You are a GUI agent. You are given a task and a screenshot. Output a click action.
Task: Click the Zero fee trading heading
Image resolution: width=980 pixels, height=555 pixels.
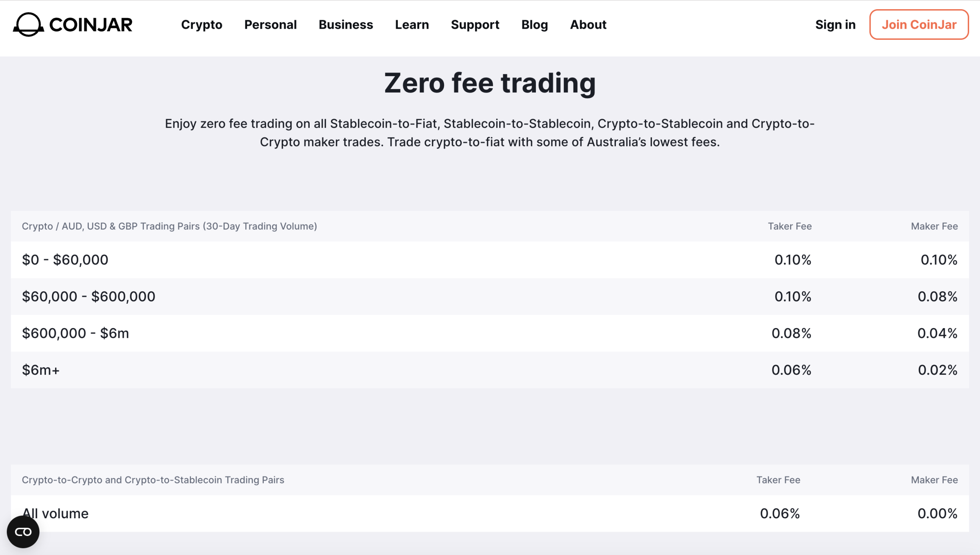click(x=490, y=83)
